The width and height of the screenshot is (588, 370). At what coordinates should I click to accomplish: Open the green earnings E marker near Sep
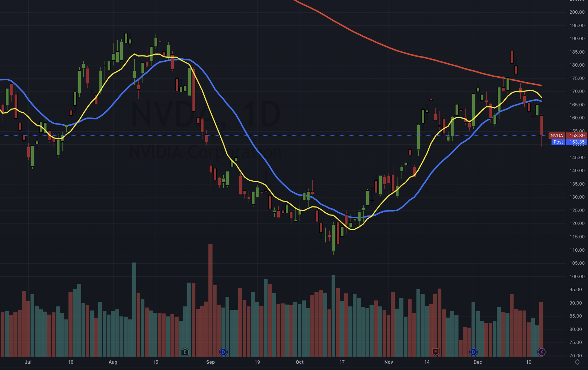[x=185, y=351]
